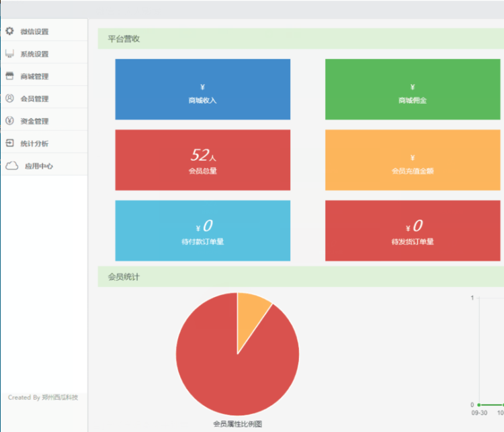
Task: Open the 微信设置 menu item
Action: 44,31
